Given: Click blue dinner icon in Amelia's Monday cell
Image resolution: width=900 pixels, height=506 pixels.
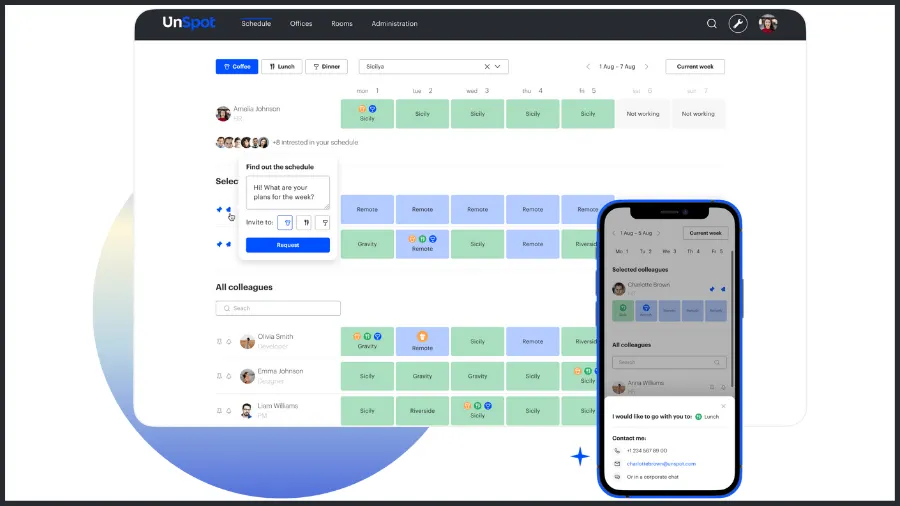Looking at the screenshot, I should coord(373,109).
